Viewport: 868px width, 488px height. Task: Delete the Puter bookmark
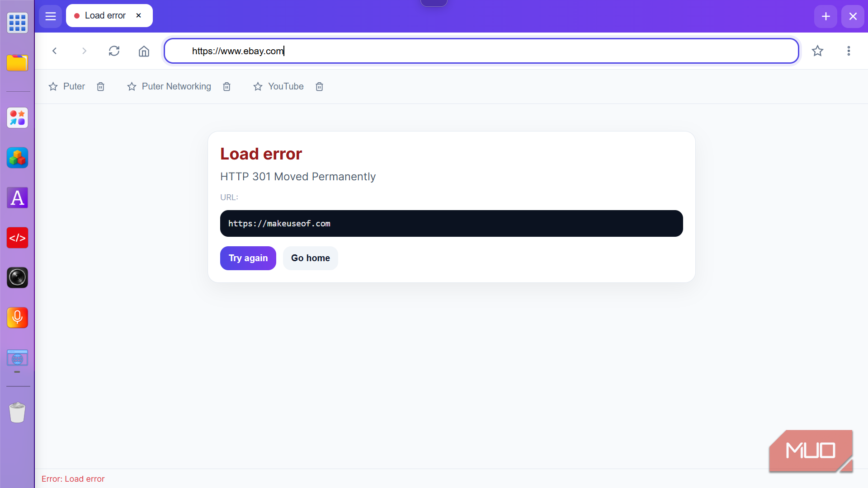click(101, 87)
